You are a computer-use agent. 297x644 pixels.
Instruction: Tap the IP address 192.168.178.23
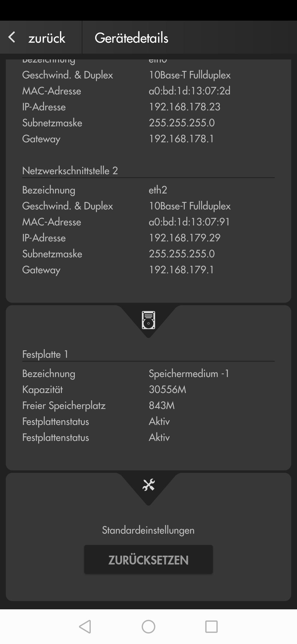(x=185, y=107)
